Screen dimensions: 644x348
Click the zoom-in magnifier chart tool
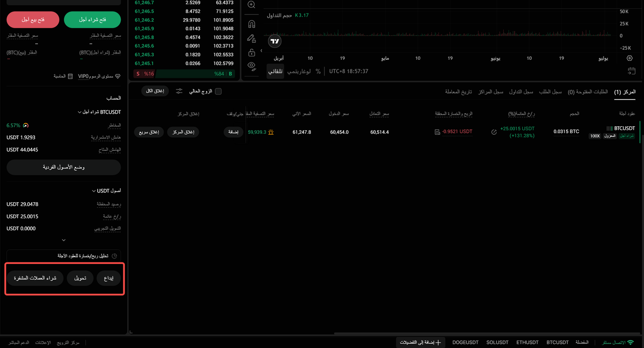[252, 5]
